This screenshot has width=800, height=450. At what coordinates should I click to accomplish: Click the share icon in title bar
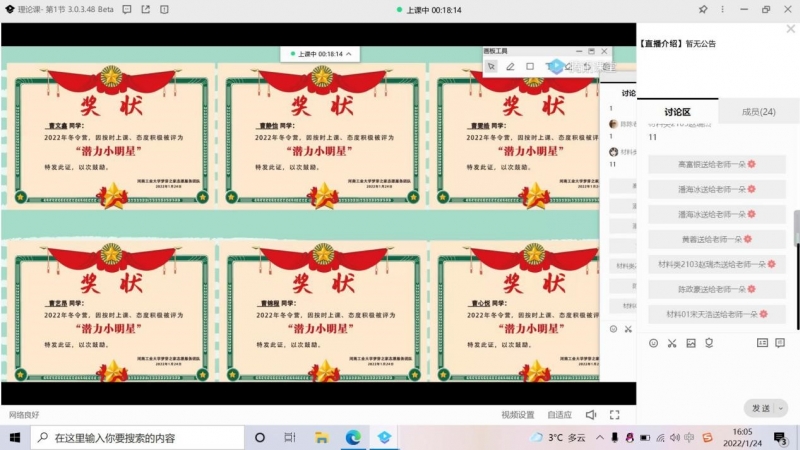[x=146, y=9]
